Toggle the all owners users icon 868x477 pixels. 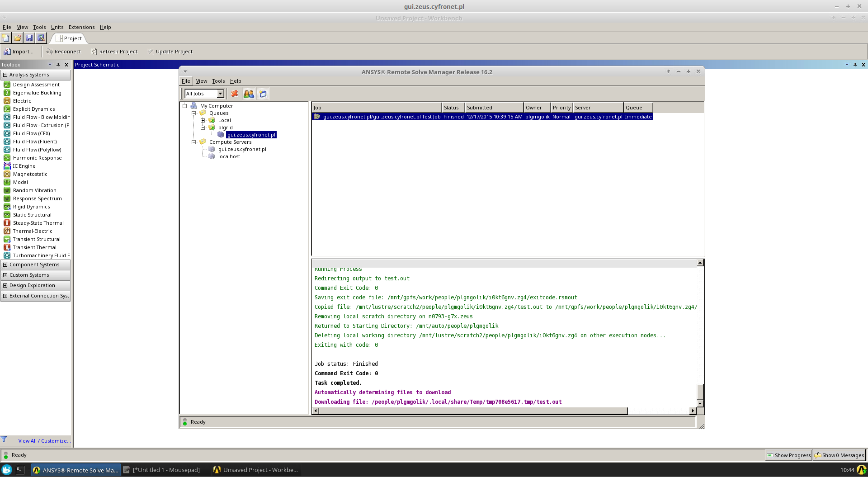click(249, 94)
